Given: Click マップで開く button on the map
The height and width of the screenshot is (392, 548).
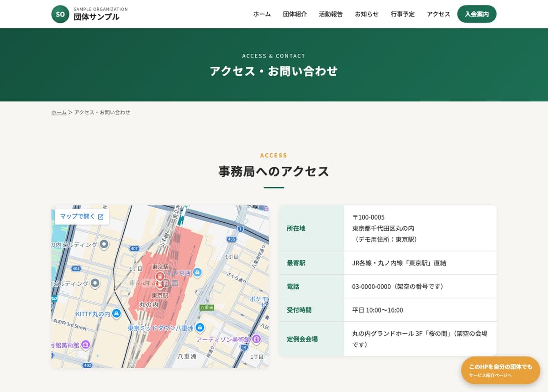Looking at the screenshot, I should (82, 217).
